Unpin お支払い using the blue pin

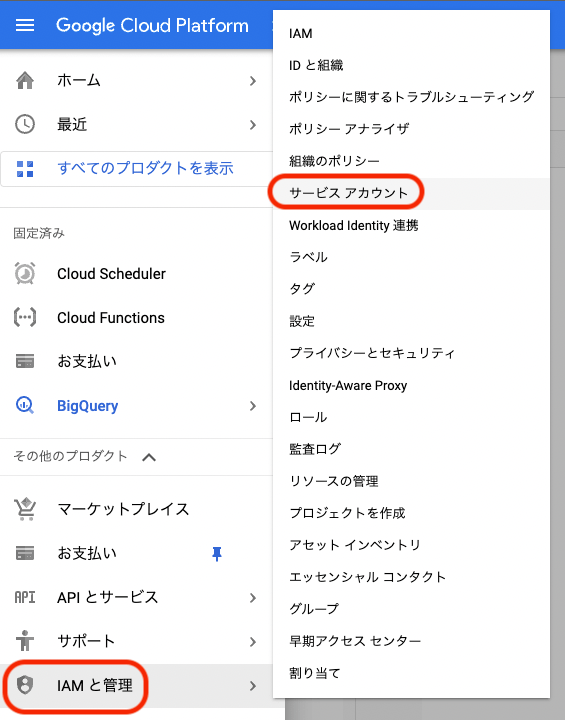pos(217,554)
